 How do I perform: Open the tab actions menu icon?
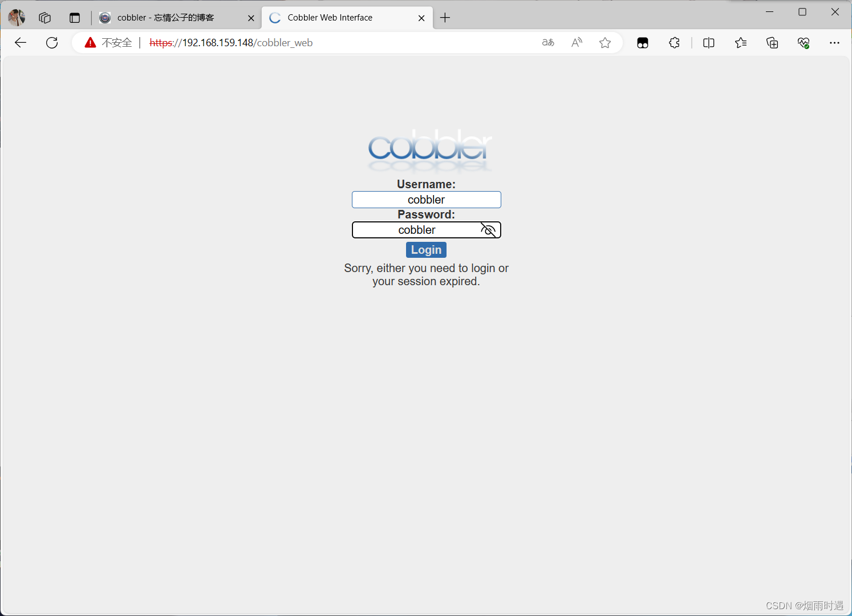[75, 18]
